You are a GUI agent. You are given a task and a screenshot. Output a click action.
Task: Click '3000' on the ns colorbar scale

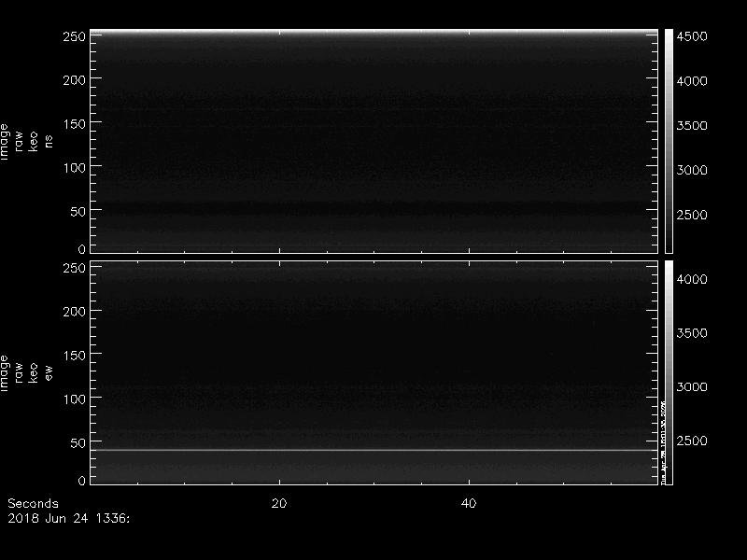(692, 170)
